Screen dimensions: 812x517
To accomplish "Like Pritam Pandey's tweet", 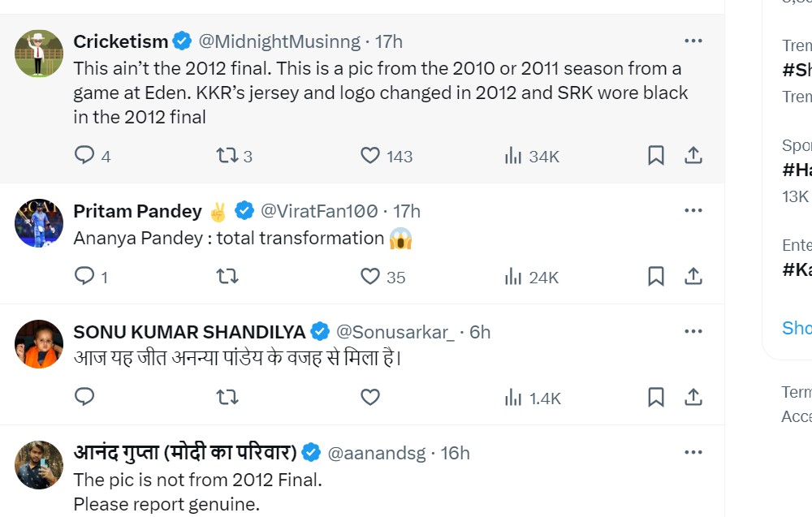I will coord(370,277).
